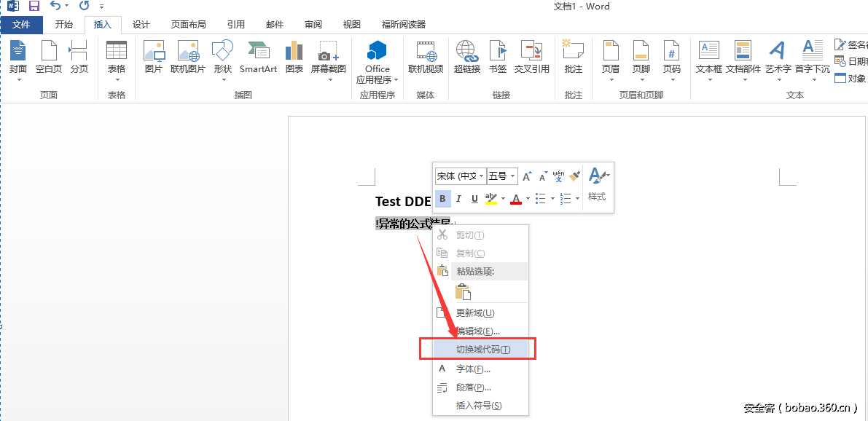
Task: Add a bookmark using 书签
Action: (497, 58)
